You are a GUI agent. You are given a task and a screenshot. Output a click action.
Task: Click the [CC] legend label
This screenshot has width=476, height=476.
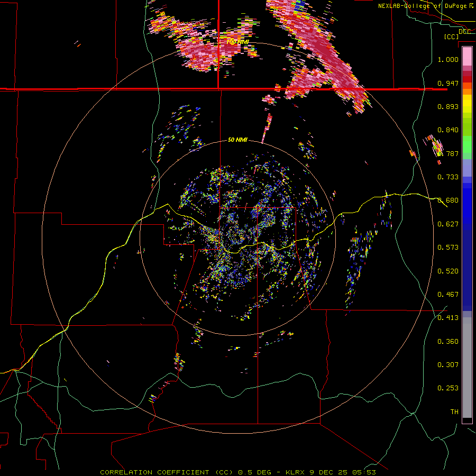click(452, 36)
